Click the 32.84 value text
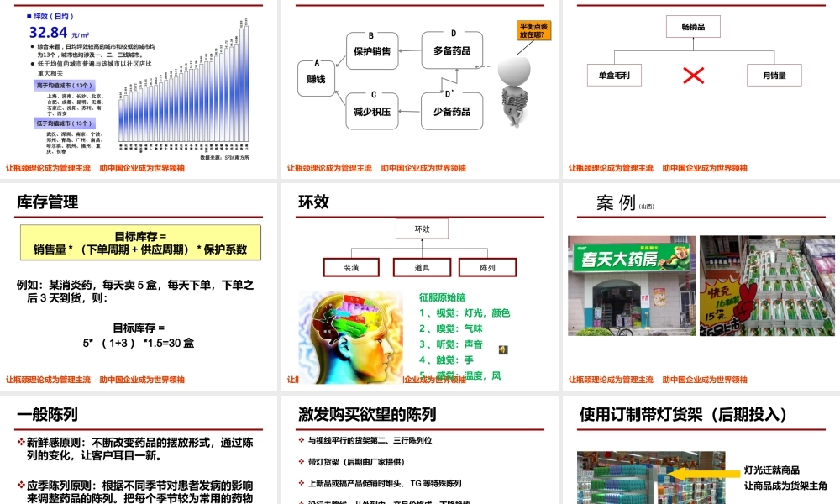 48,33
